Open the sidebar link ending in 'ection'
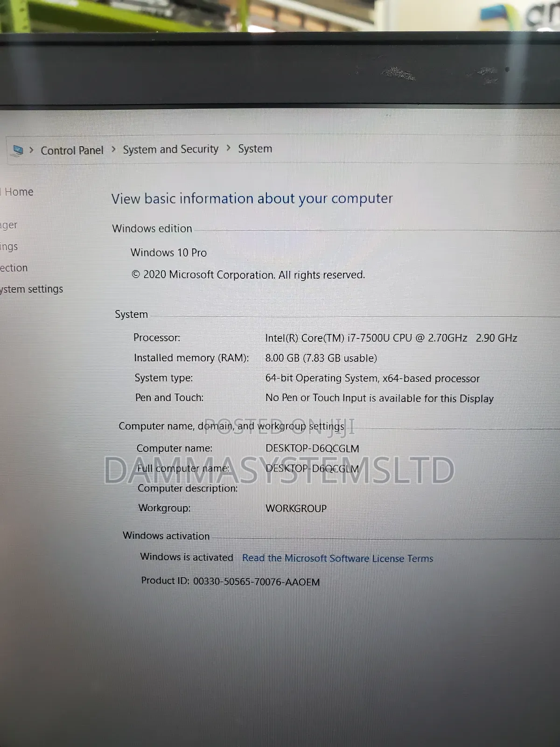 coord(14,268)
